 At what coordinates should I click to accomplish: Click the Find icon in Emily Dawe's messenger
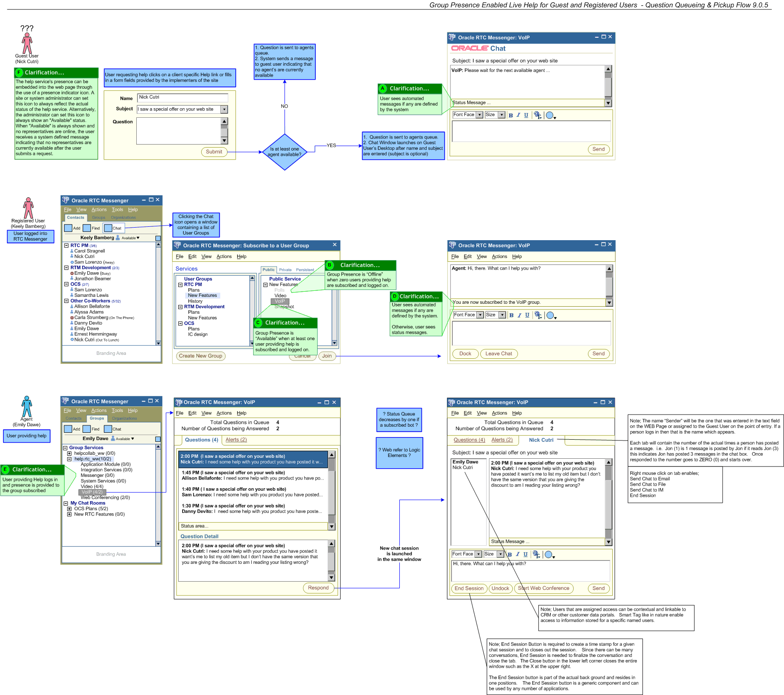coord(87,429)
